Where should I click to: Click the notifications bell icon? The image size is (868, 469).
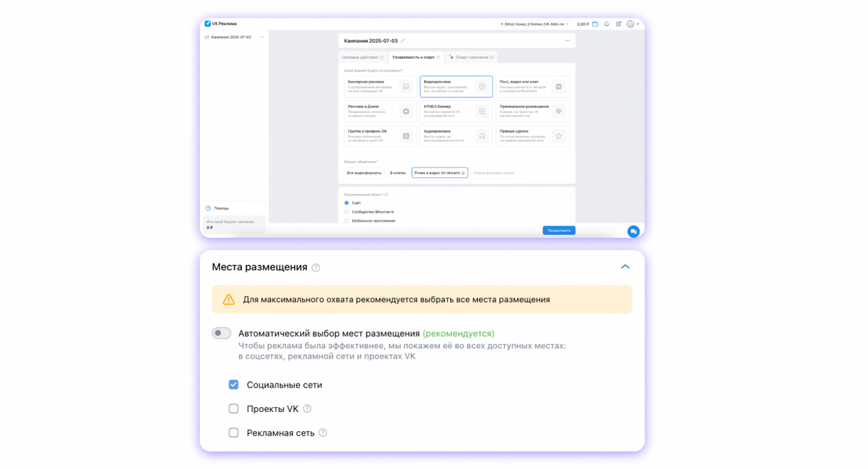coord(607,24)
